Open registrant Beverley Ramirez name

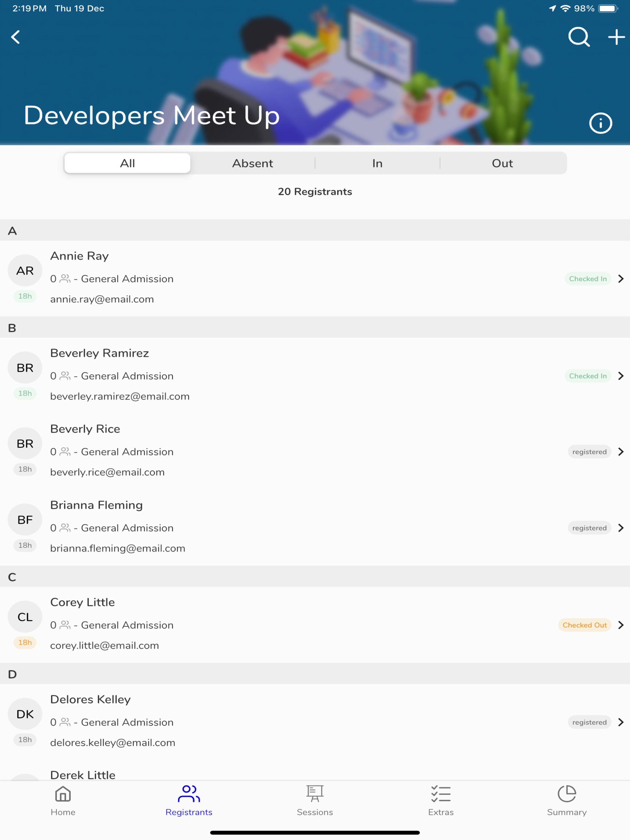100,353
